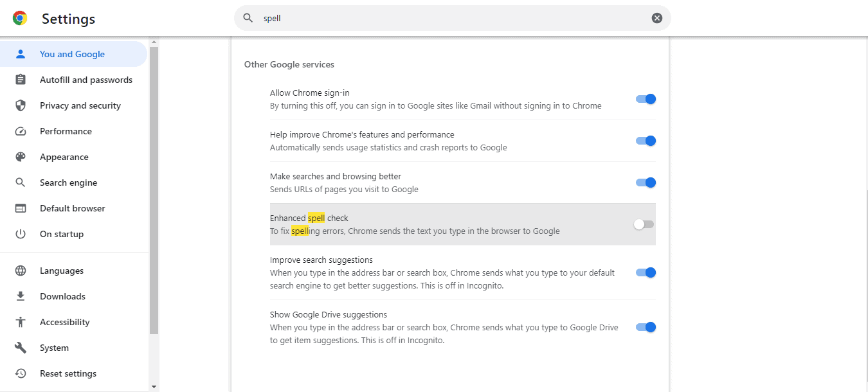The image size is (868, 392).
Task: Open the Default browser settings
Action: tap(73, 208)
